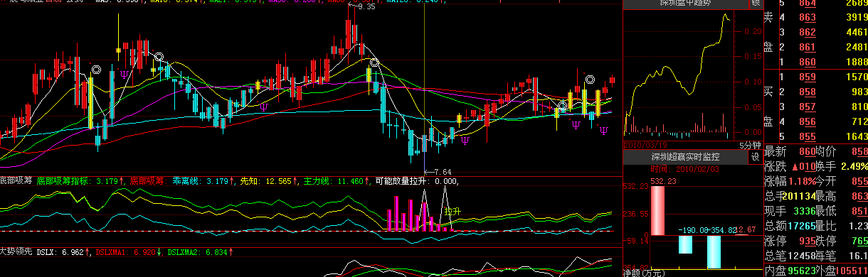Select the 涨停 935 limit-up price
This screenshot has width=868, height=277.
tap(807, 241)
